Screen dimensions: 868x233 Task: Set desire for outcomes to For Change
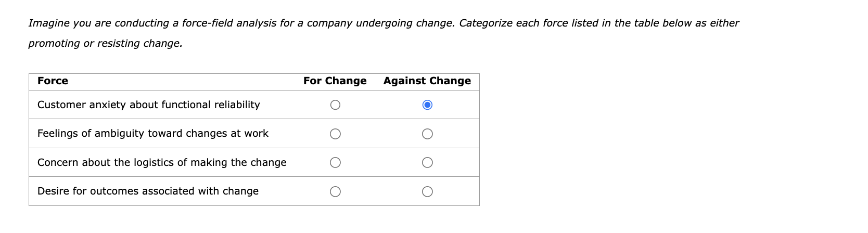click(x=335, y=192)
